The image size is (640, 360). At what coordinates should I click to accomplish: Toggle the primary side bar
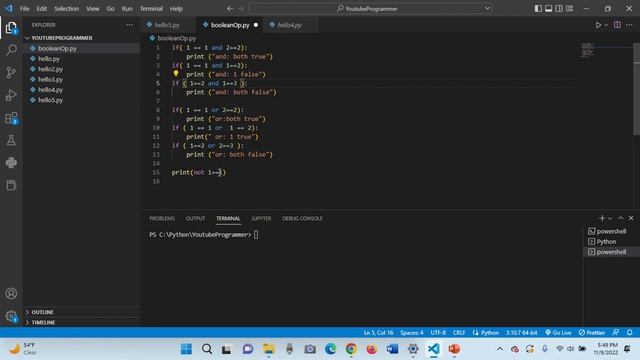(x=538, y=9)
